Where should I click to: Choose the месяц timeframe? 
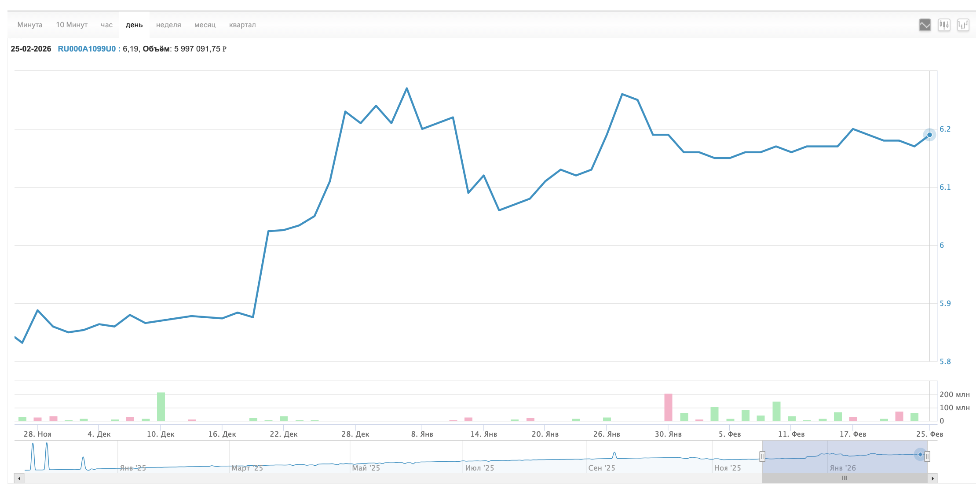point(205,25)
